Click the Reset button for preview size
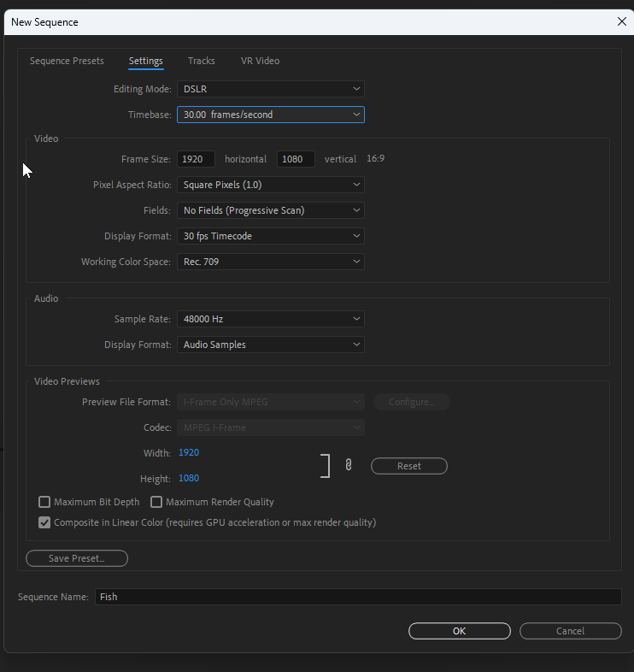The height and width of the screenshot is (672, 634). click(x=409, y=466)
